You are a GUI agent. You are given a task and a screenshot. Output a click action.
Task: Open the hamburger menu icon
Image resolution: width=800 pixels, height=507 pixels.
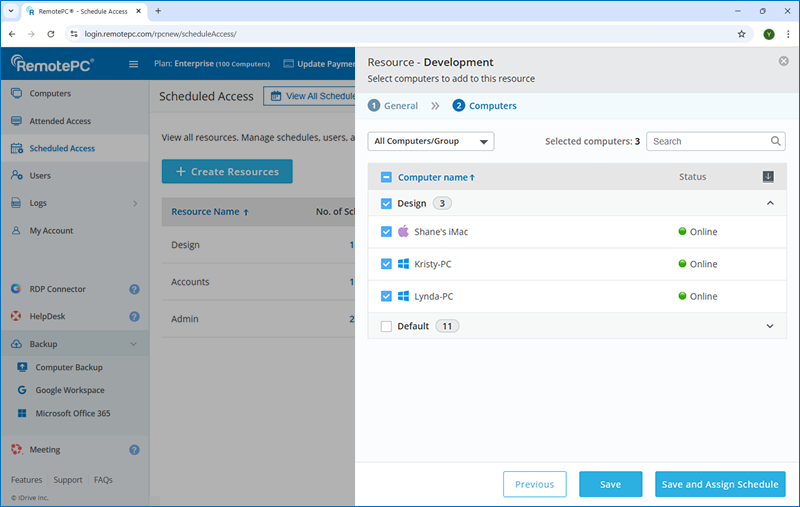point(134,65)
